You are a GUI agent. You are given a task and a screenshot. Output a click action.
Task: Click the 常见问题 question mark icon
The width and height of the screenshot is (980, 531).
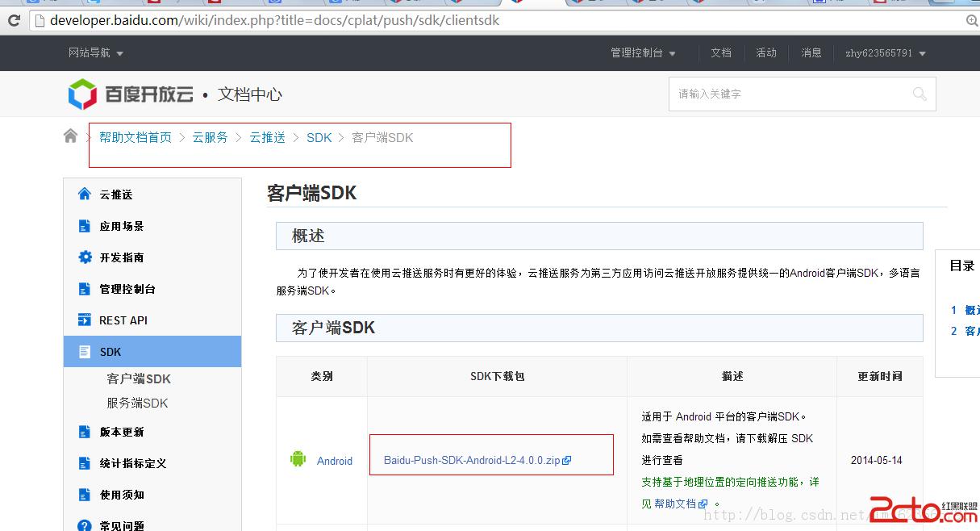(x=85, y=525)
